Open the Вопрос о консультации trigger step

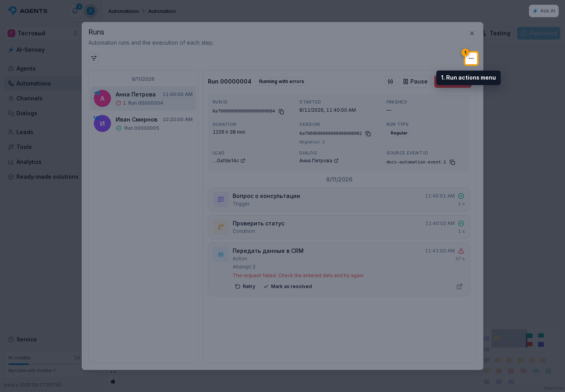coord(339,200)
